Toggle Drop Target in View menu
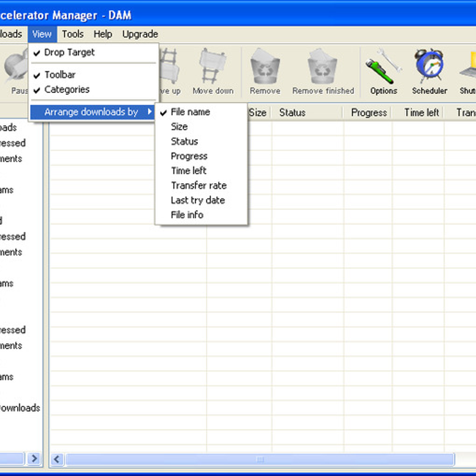This screenshot has height=476, width=476. (x=93, y=52)
